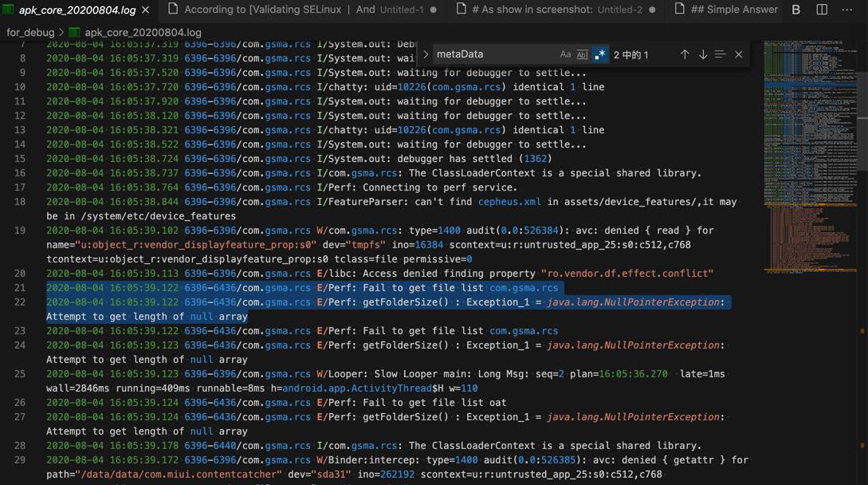
Task: Open the More Actions ellipsis menu
Action: 847,10
